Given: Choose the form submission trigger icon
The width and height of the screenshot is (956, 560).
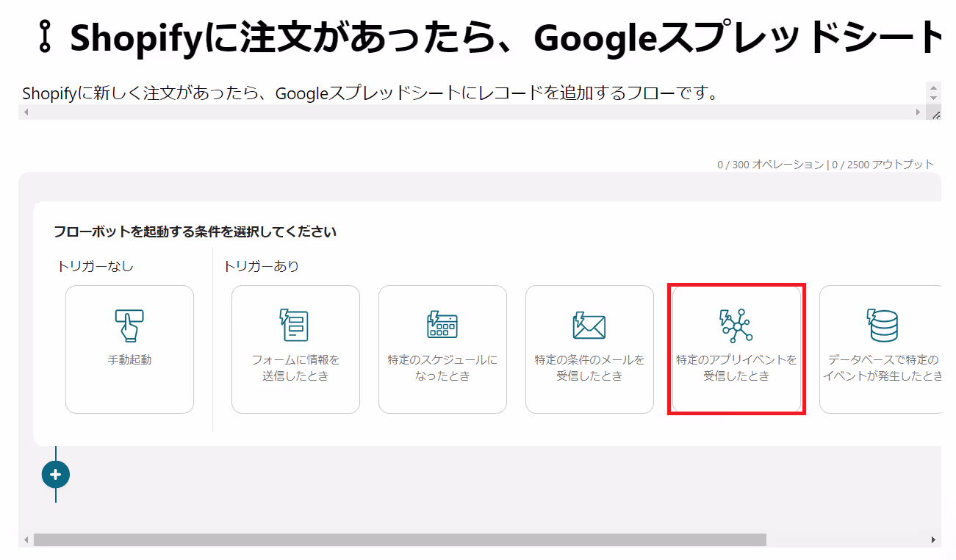Looking at the screenshot, I should 295,326.
